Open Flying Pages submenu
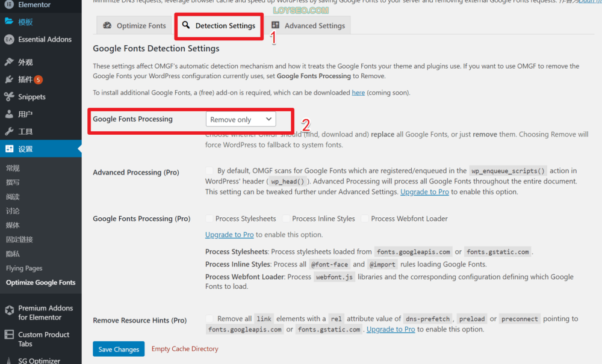Screen dimensions: 602x364 pyautogui.click(x=24, y=268)
